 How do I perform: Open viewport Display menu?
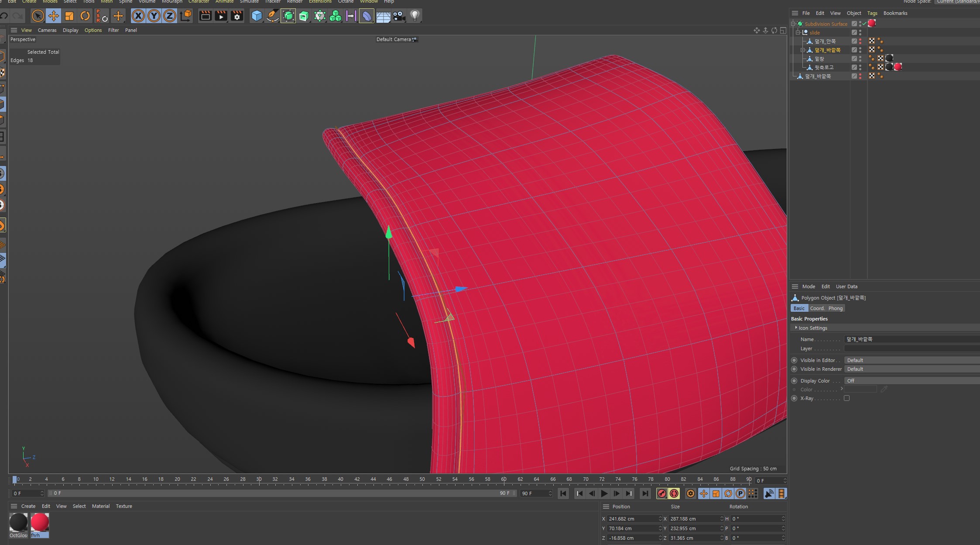[70, 30]
